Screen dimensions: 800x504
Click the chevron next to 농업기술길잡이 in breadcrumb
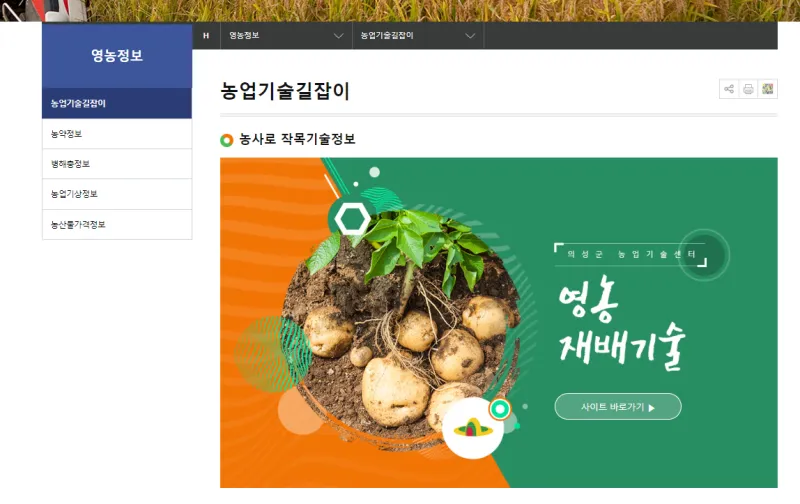coord(470,36)
